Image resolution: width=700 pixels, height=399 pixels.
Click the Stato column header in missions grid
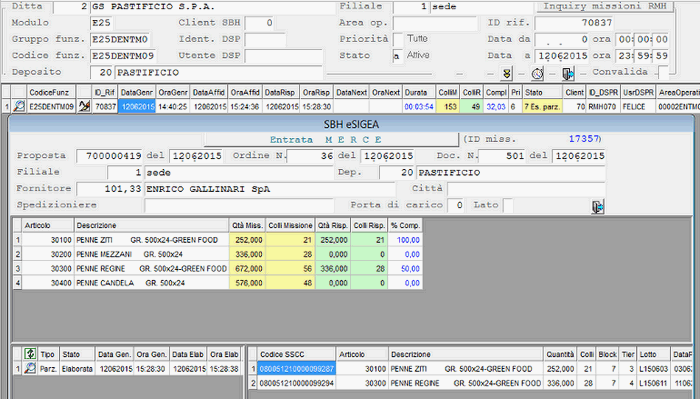click(542, 92)
